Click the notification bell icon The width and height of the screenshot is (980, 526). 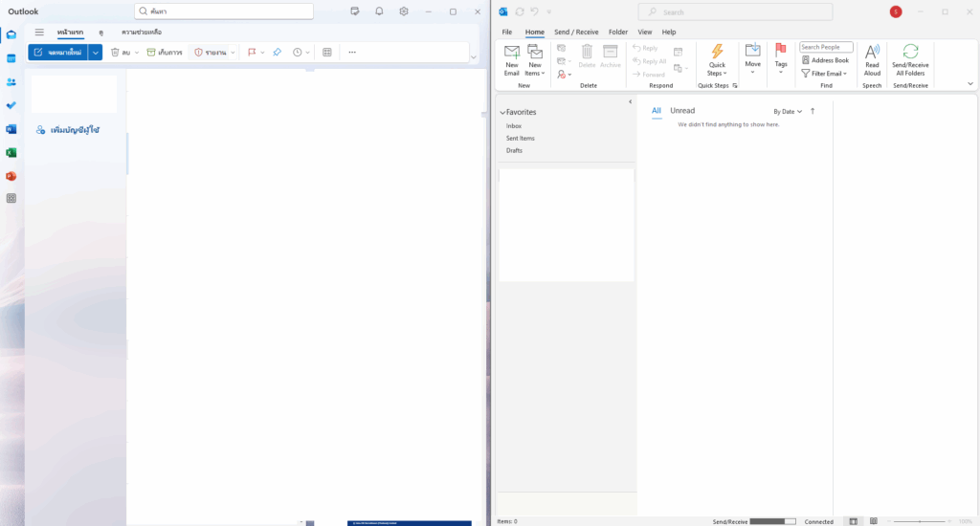pos(379,11)
